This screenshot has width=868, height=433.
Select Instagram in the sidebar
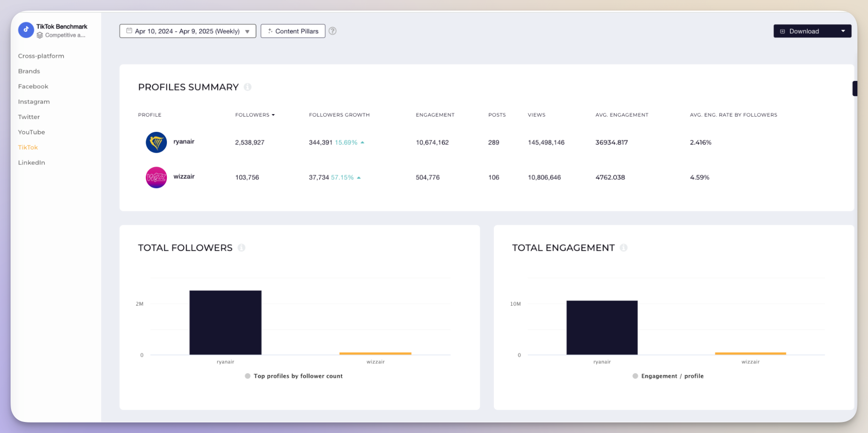tap(34, 102)
